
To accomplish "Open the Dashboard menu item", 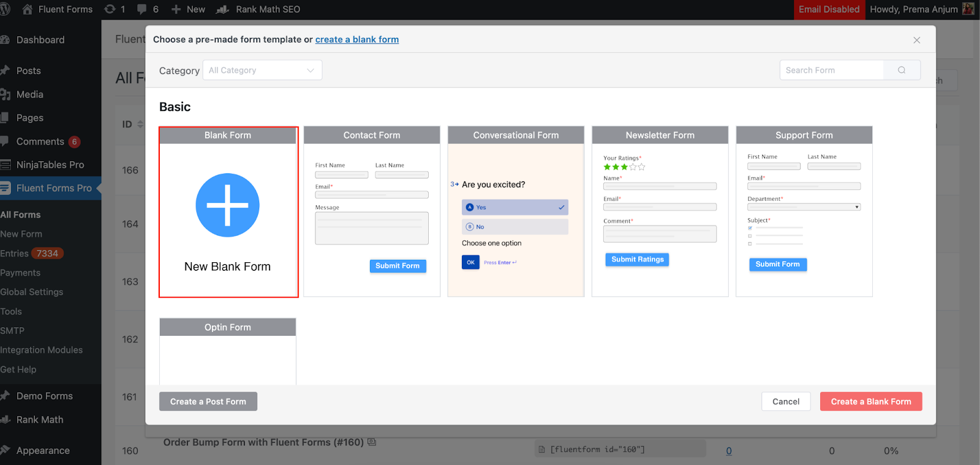I will pos(40,40).
